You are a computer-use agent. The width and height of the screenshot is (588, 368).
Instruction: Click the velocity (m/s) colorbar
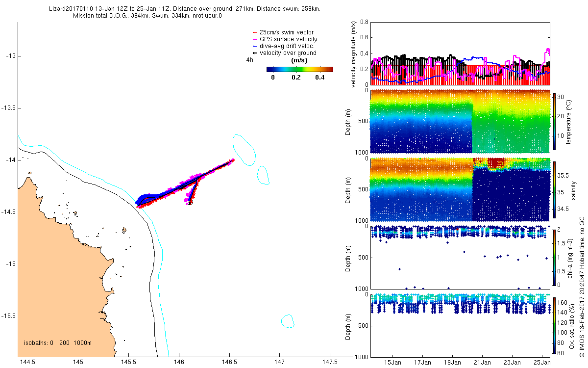[x=299, y=70]
